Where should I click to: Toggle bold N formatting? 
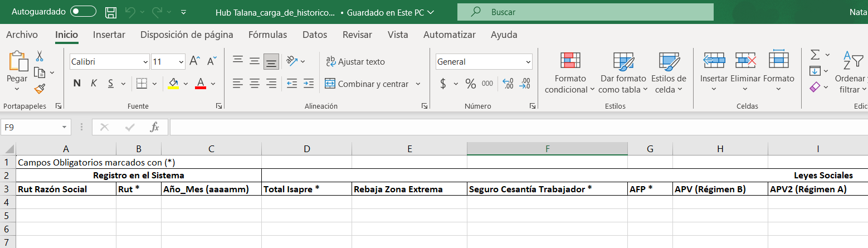77,84
